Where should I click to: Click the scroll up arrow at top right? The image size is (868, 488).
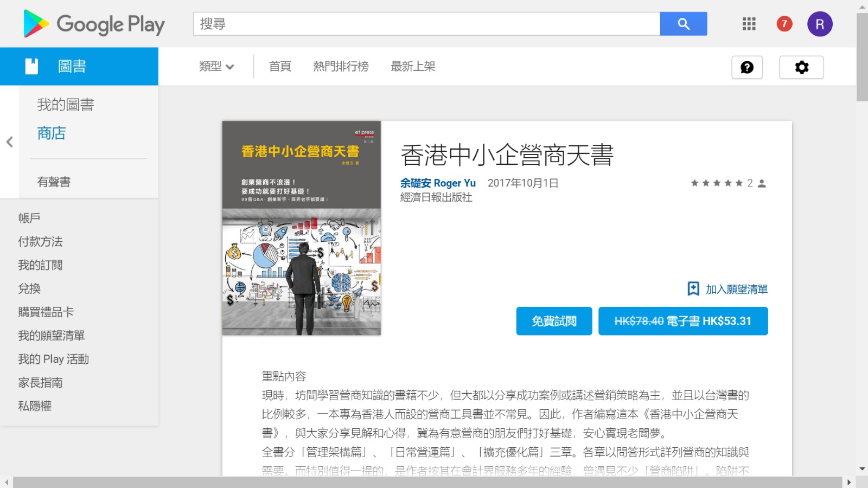(862, 7)
